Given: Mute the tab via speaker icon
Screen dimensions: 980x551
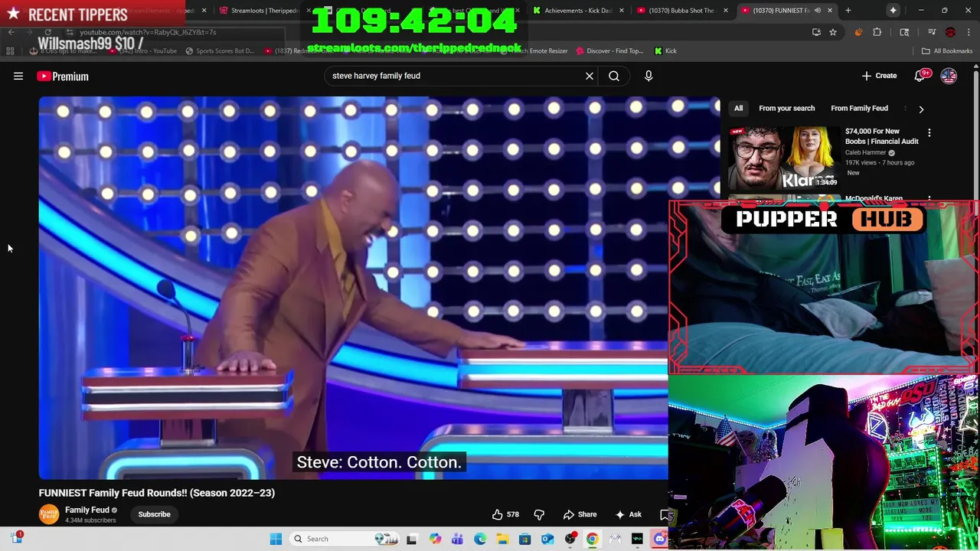Looking at the screenshot, I should (x=818, y=10).
